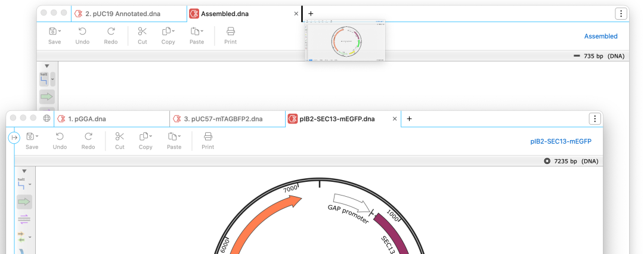The image size is (644, 254).
Task: Close the Assembled.dna tab
Action: (296, 14)
